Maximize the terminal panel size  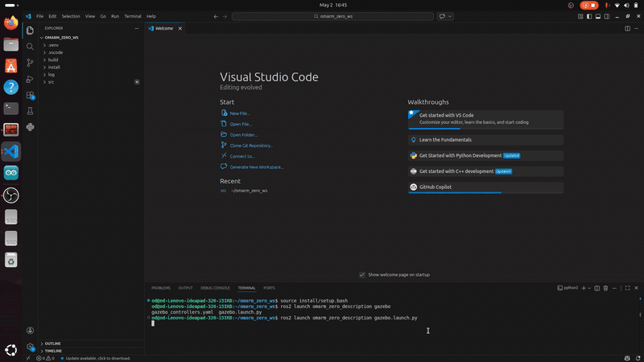[628, 288]
